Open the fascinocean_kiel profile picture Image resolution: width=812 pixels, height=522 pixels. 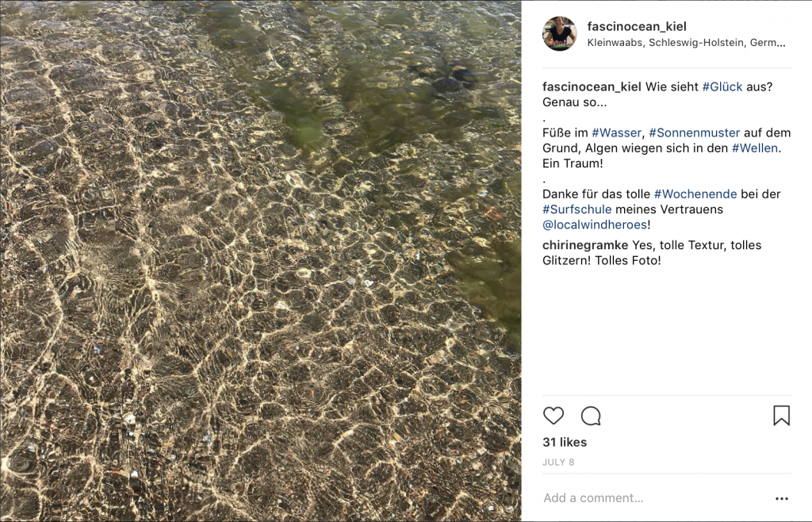point(559,33)
